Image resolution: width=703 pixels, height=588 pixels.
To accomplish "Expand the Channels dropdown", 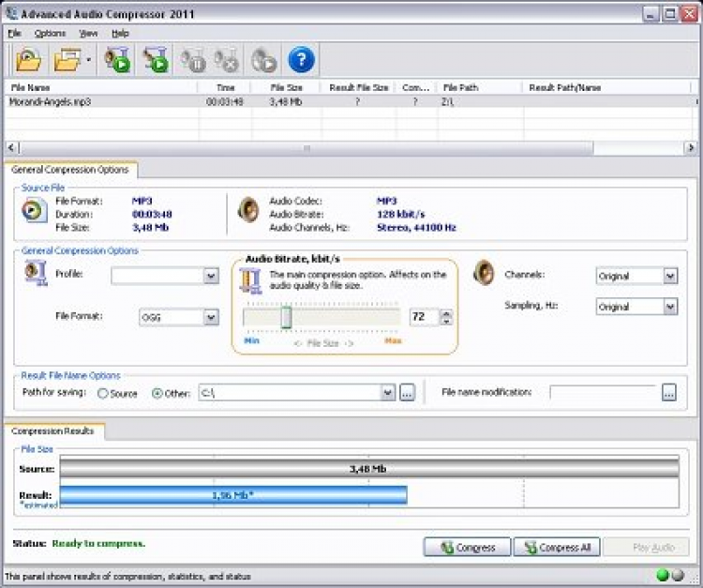I will [x=670, y=276].
